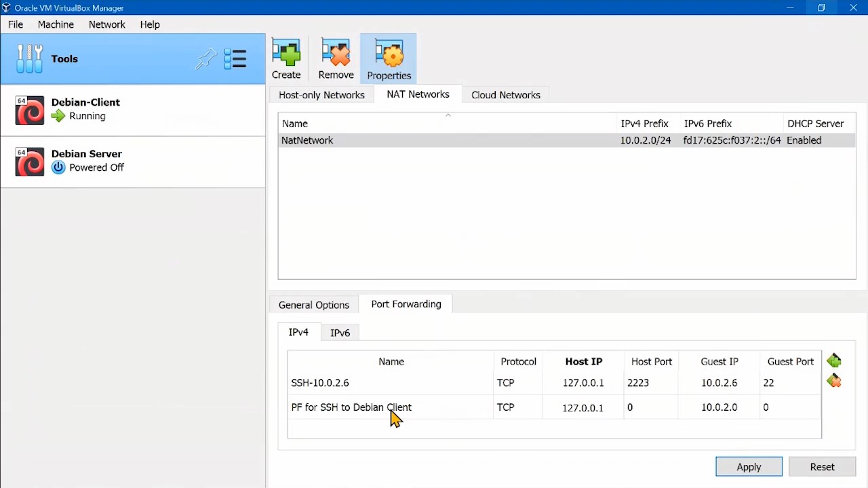Click the Reset button
This screenshot has height=488, width=868.
[822, 466]
